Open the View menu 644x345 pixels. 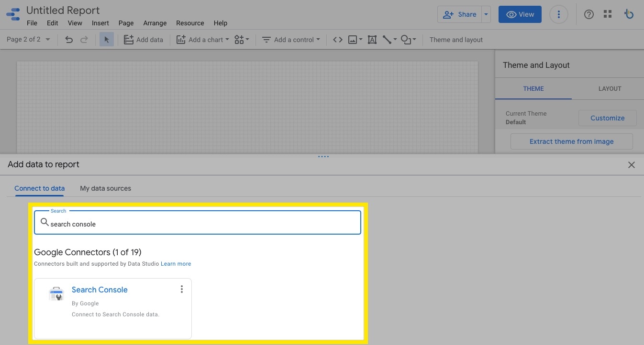75,23
